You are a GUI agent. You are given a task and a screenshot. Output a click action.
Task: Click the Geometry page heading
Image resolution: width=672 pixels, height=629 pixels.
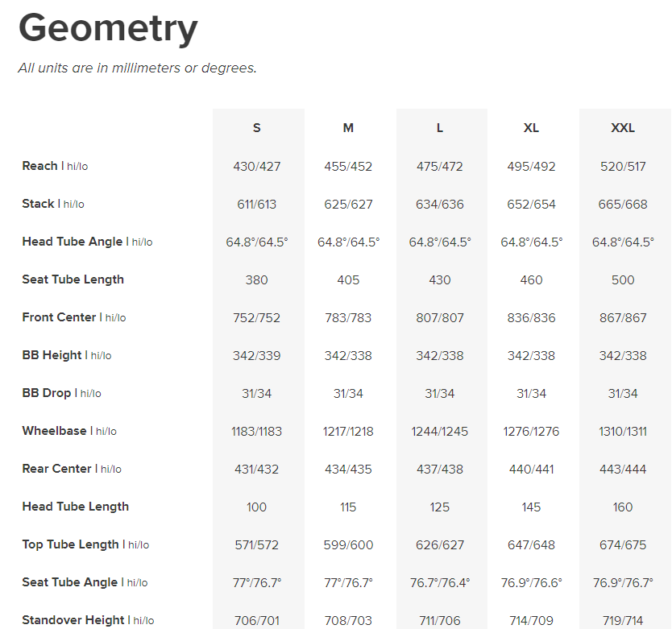coord(108,29)
